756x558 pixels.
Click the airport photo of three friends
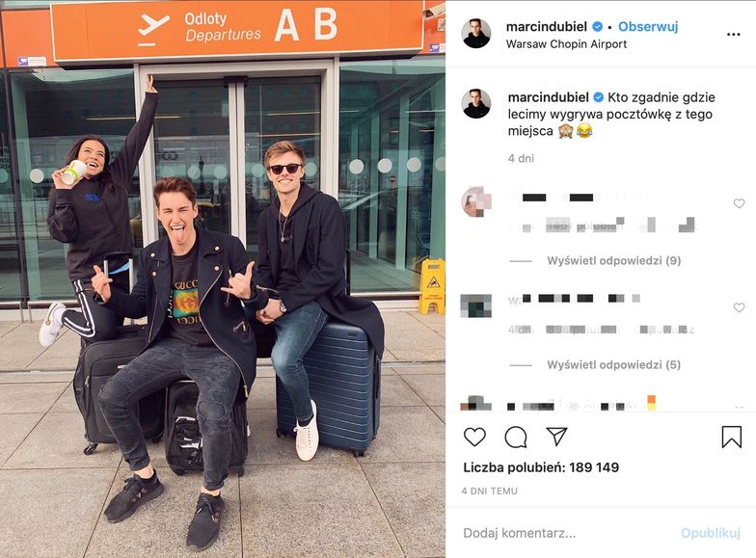pyautogui.click(x=223, y=279)
